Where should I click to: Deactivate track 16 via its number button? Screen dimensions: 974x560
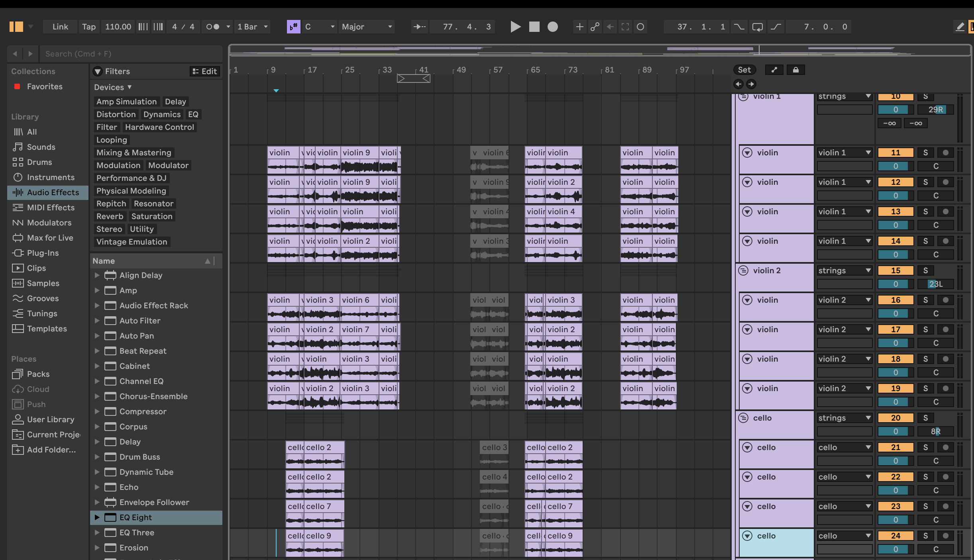click(895, 300)
